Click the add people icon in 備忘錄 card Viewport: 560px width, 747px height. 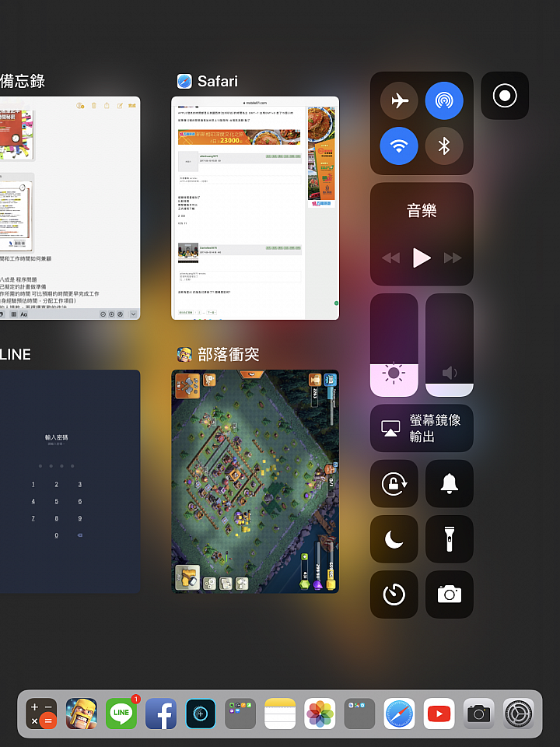80,105
